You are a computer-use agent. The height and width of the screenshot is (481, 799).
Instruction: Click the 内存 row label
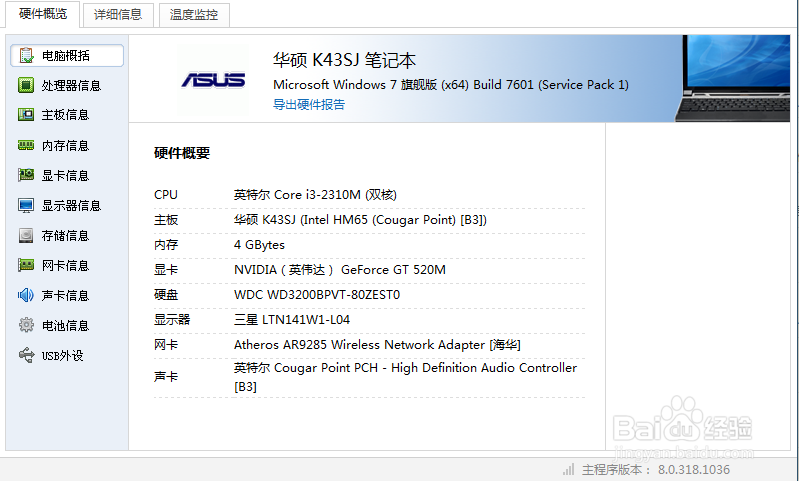[166, 245]
